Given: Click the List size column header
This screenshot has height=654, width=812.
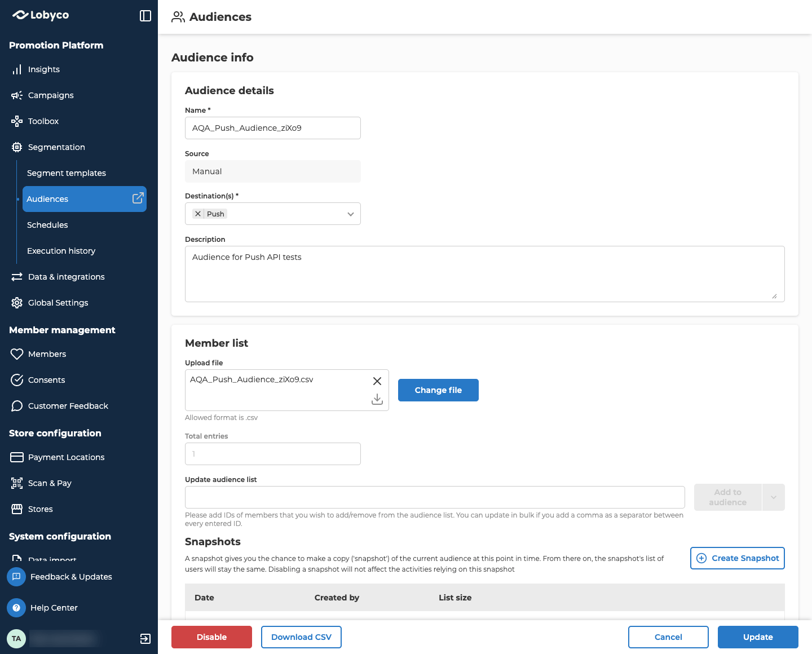Looking at the screenshot, I should 455,598.
